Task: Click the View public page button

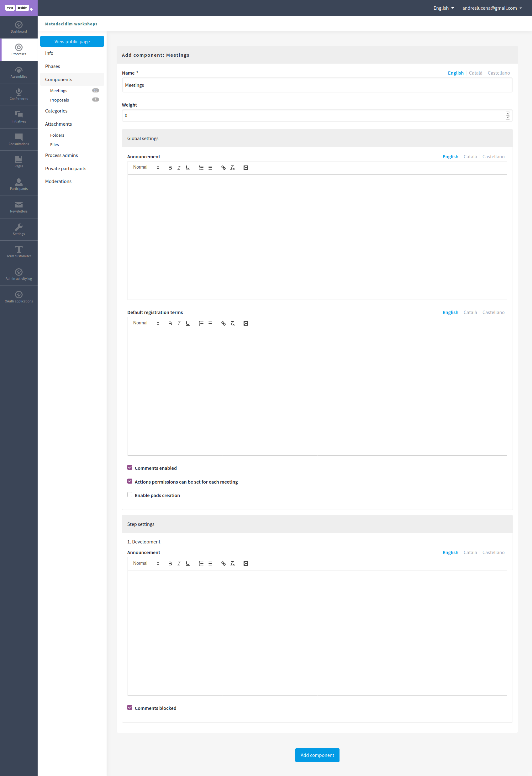Action: pyautogui.click(x=72, y=41)
